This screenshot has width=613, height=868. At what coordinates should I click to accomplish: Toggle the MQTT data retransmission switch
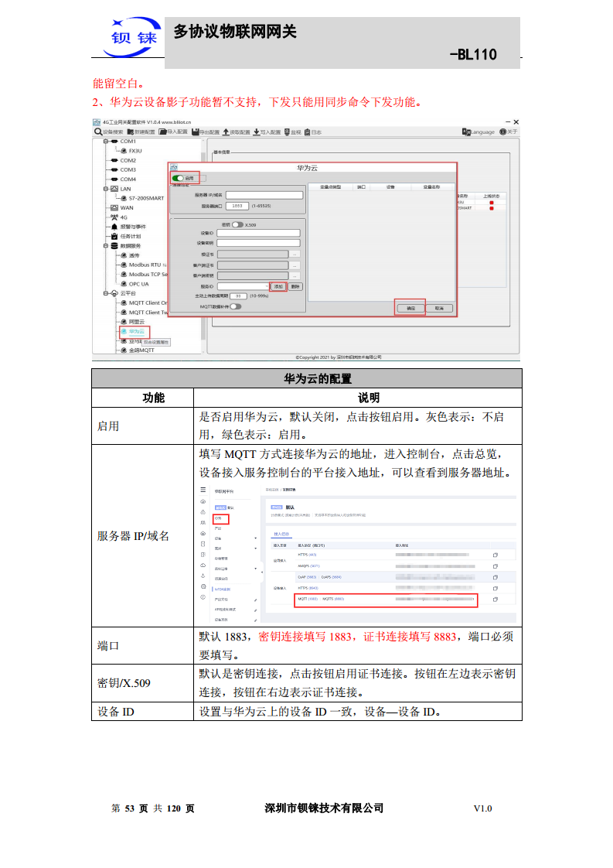pyautogui.click(x=236, y=306)
